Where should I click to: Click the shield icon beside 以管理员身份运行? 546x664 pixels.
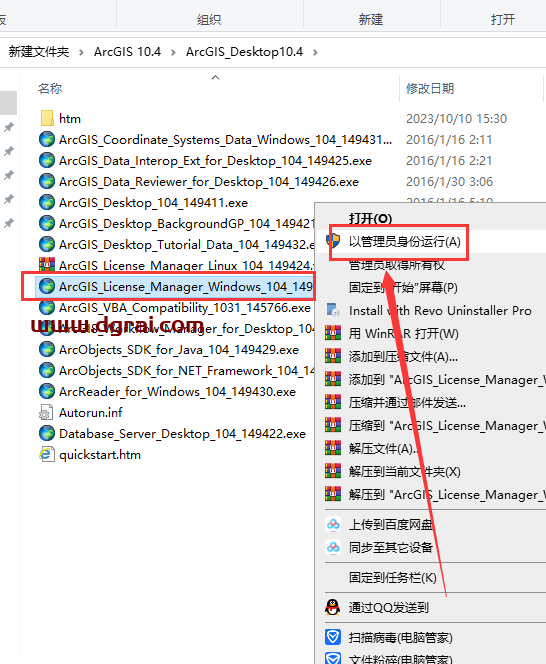[x=333, y=241]
